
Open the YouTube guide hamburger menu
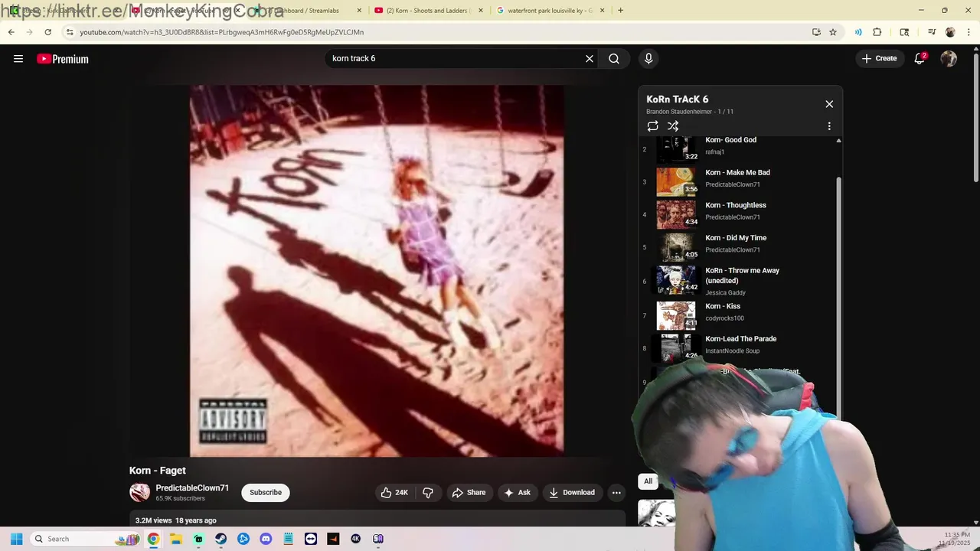[x=18, y=59]
